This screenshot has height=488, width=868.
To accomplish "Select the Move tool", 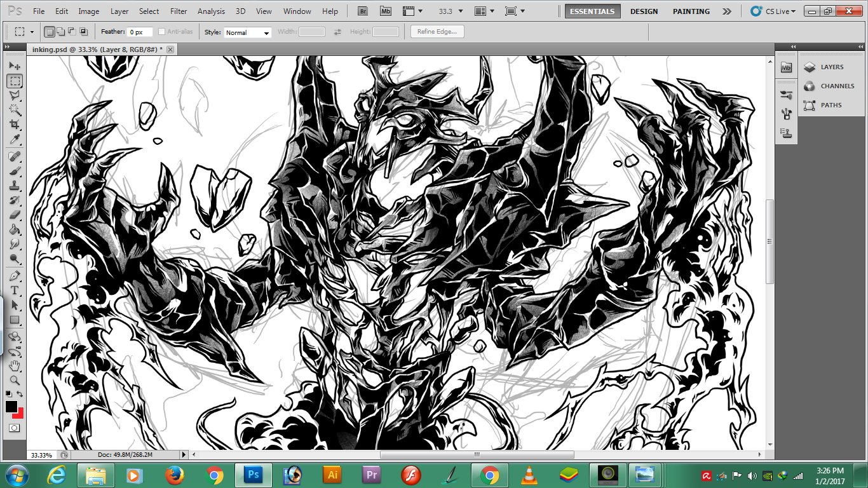I will [15, 66].
